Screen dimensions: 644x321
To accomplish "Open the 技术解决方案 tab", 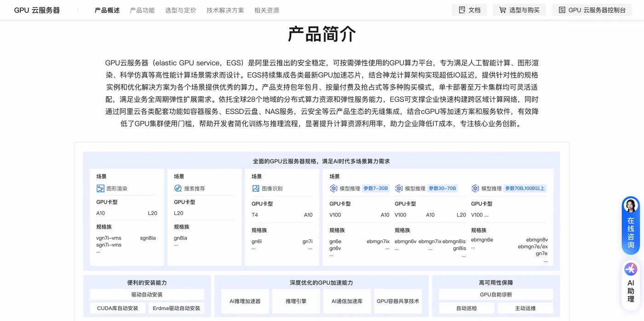I will [225, 10].
